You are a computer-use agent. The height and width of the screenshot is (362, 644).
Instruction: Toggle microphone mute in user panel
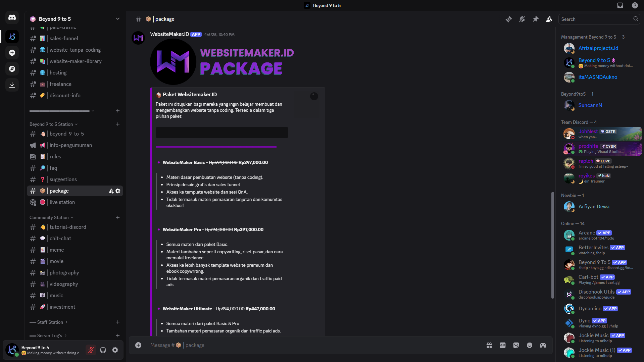pyautogui.click(x=91, y=350)
